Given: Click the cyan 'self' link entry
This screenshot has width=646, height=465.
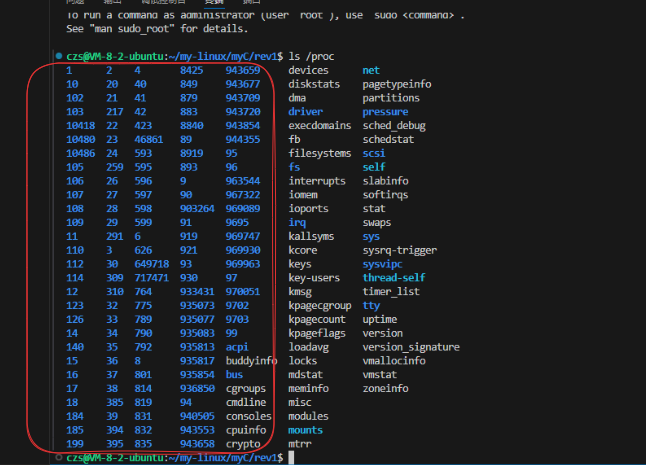Looking at the screenshot, I should (x=374, y=167).
